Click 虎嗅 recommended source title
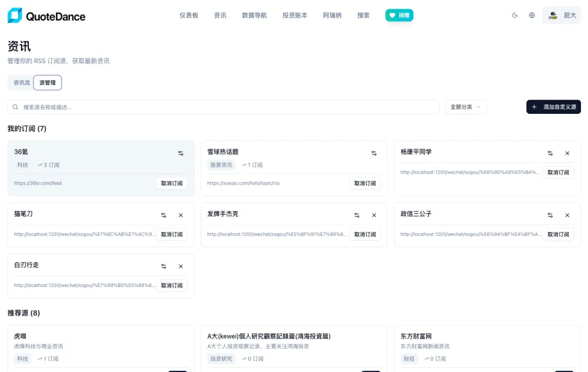588x372 pixels. [20, 336]
